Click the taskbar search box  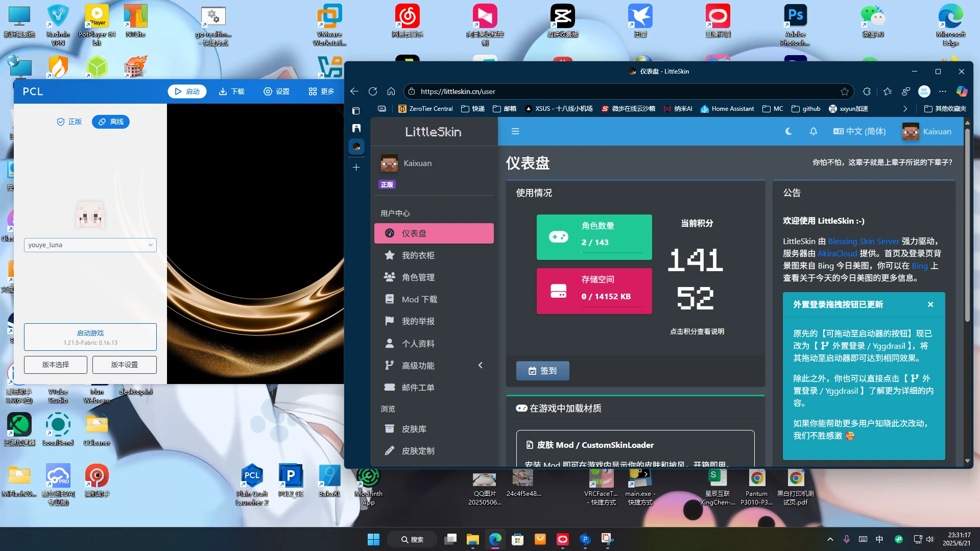point(412,539)
